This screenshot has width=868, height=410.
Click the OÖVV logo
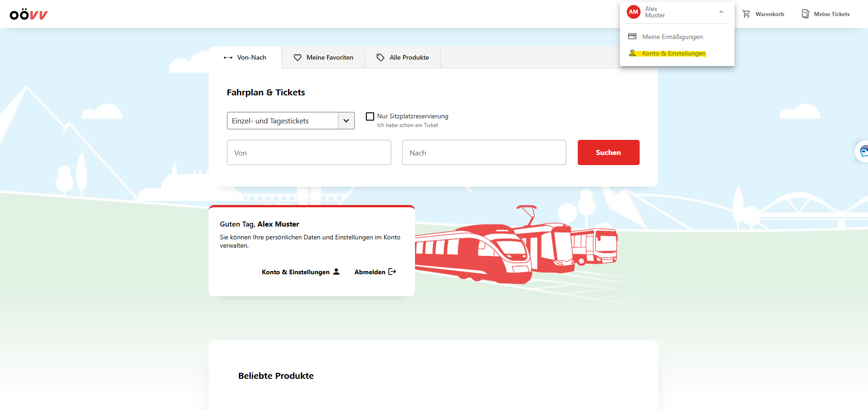click(28, 15)
